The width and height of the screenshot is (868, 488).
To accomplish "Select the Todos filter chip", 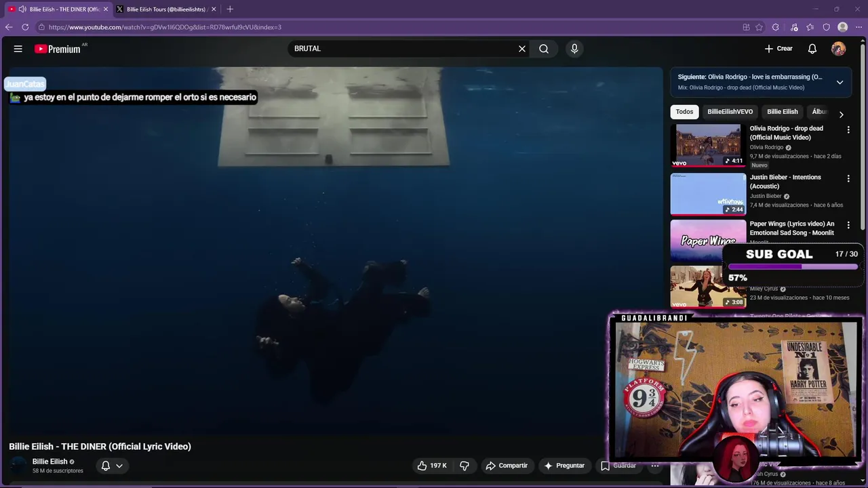I will pos(684,112).
